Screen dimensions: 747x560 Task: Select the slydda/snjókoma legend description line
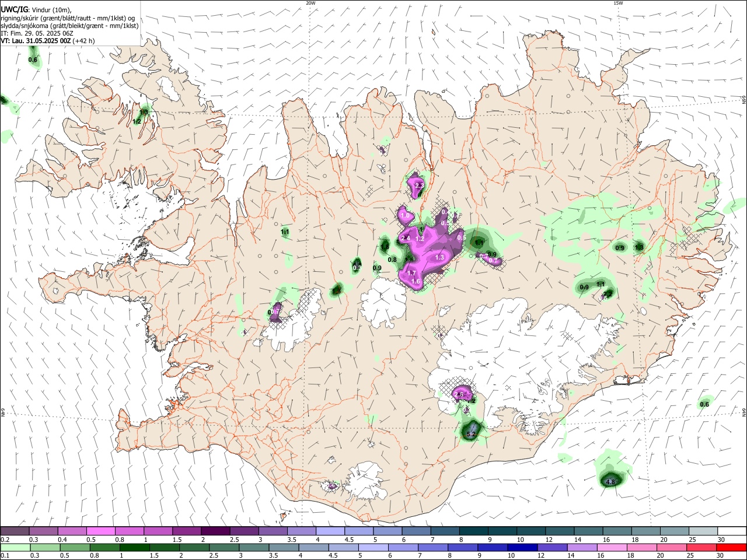tap(69, 26)
